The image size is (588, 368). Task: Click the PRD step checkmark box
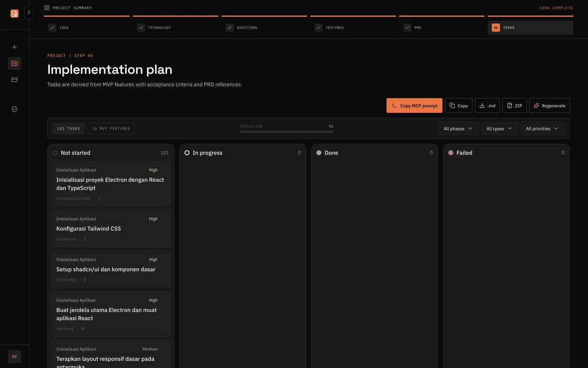[407, 28]
